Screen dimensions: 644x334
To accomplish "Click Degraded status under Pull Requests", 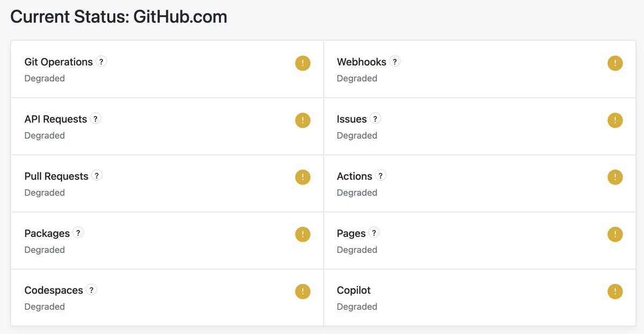I will 45,192.
